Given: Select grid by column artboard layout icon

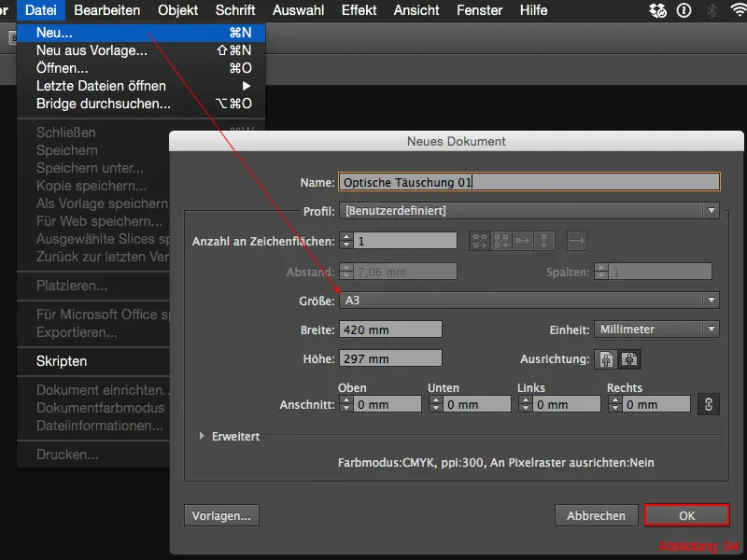Looking at the screenshot, I should pyautogui.click(x=501, y=241).
